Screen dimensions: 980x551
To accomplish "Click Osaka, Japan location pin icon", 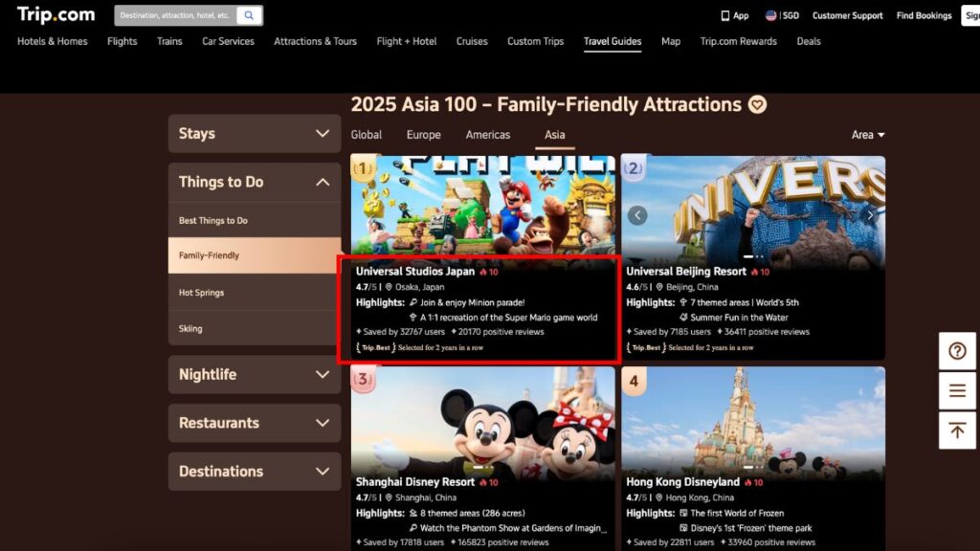I will 389,287.
